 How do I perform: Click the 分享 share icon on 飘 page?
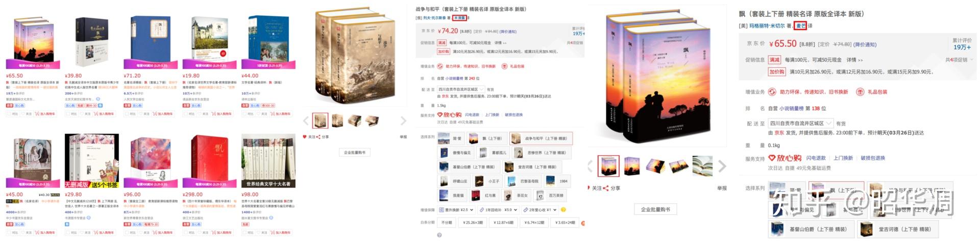[606, 188]
